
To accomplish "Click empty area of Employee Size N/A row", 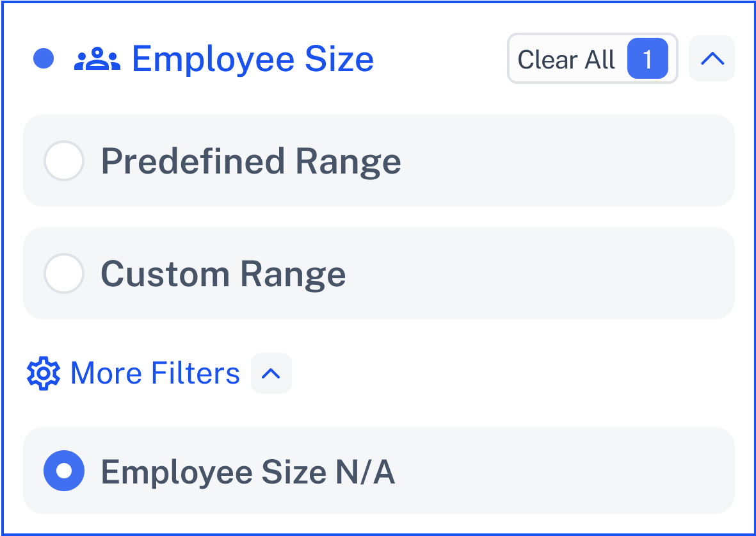I will [564, 471].
